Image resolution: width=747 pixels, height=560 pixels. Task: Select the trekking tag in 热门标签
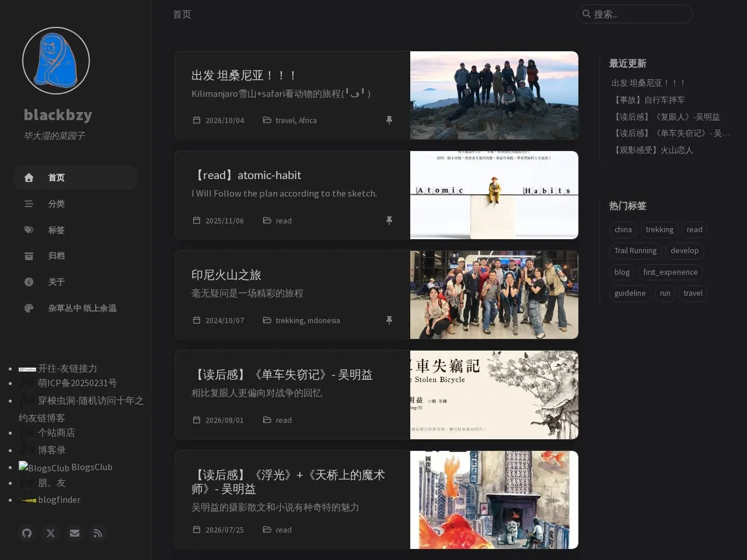659,230
